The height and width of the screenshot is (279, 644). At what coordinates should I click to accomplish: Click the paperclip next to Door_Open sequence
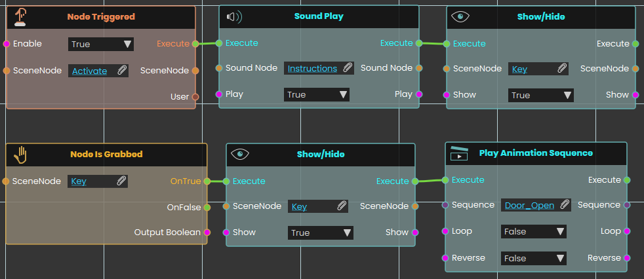pos(565,205)
